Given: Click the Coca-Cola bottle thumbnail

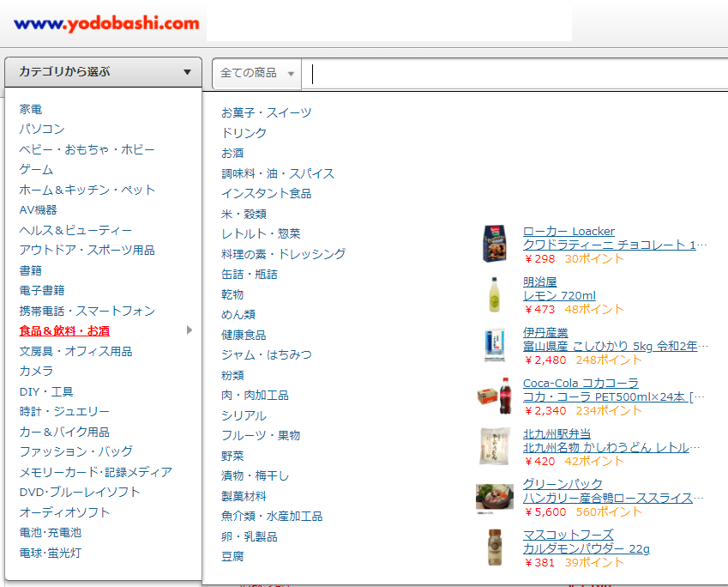Looking at the screenshot, I should [495, 397].
